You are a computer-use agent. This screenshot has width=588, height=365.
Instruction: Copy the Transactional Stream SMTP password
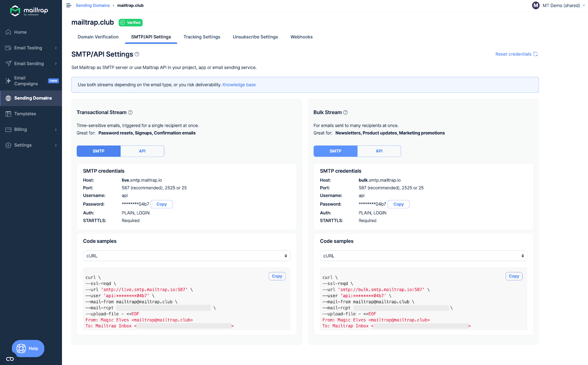click(162, 205)
